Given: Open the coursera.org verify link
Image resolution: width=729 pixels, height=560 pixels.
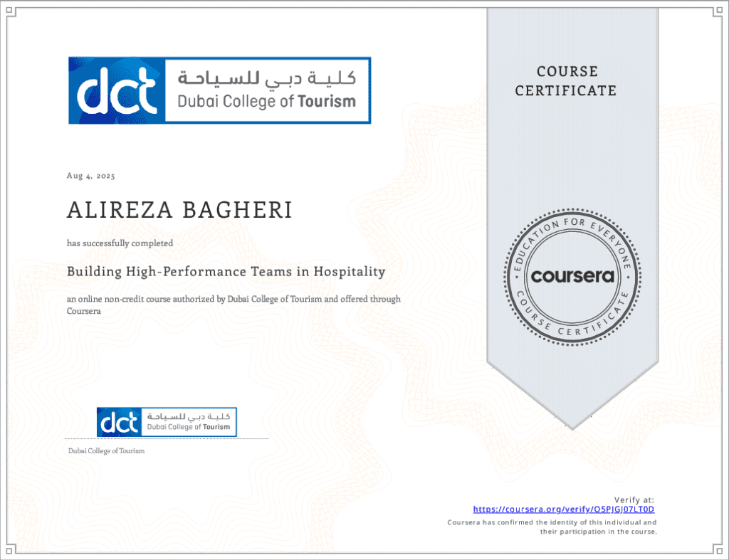Looking at the screenshot, I should click(x=564, y=509).
